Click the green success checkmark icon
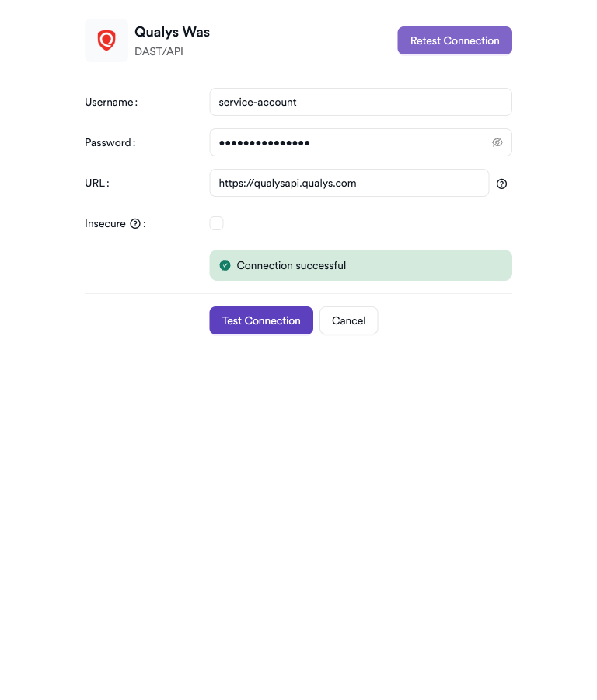This screenshot has height=700, width=597. [225, 265]
